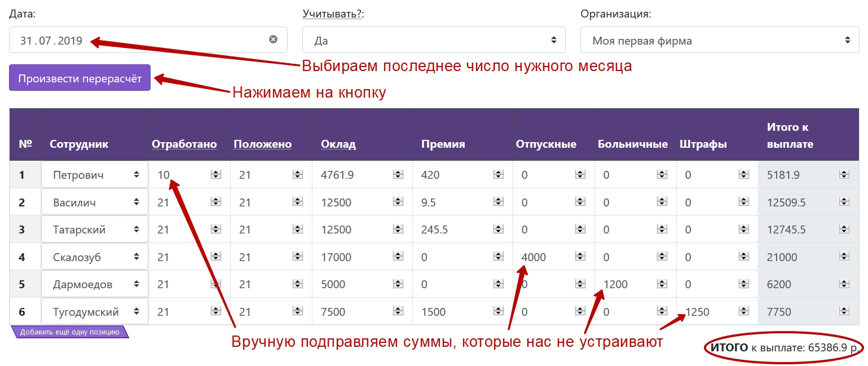Click the Оклад column header
Screen dimensions: 868x366
338,144
